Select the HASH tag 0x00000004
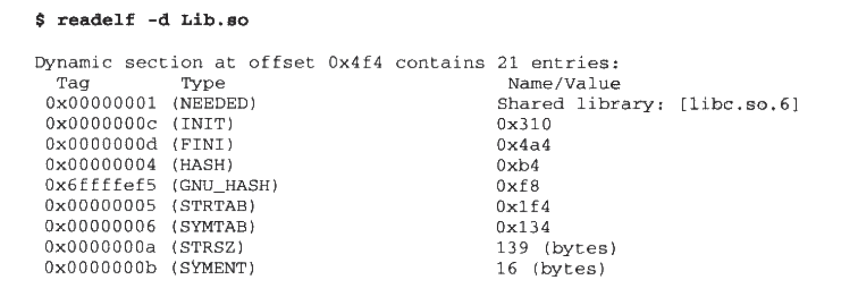Image resolution: width=868 pixels, height=292 pixels. tap(101, 165)
